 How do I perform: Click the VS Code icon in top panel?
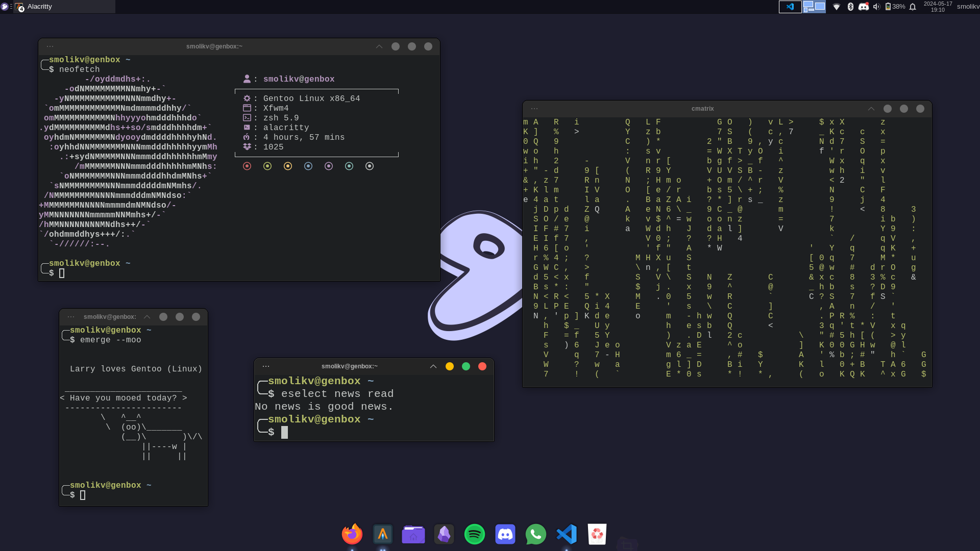coord(790,7)
